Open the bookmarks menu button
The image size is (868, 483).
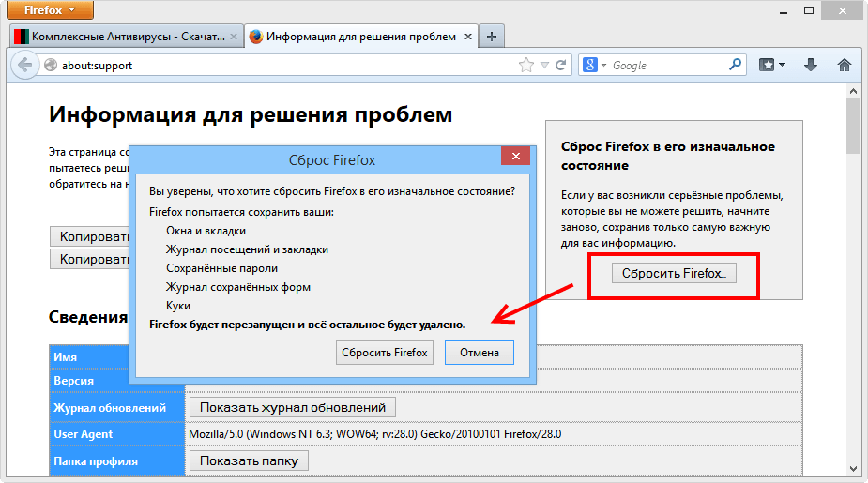[771, 66]
